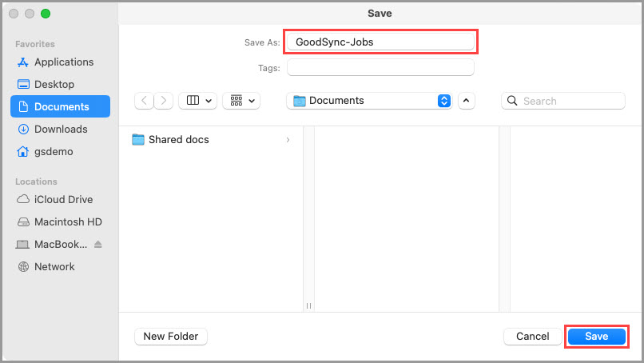644x363 pixels.
Task: Open the Documents location popup menu
Action: [370, 101]
